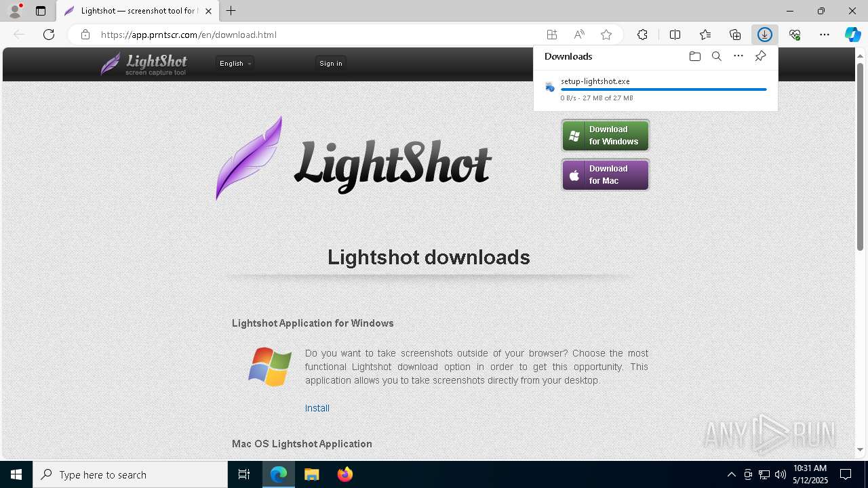
Task: Open Edge Settings and more menu
Action: tap(825, 35)
